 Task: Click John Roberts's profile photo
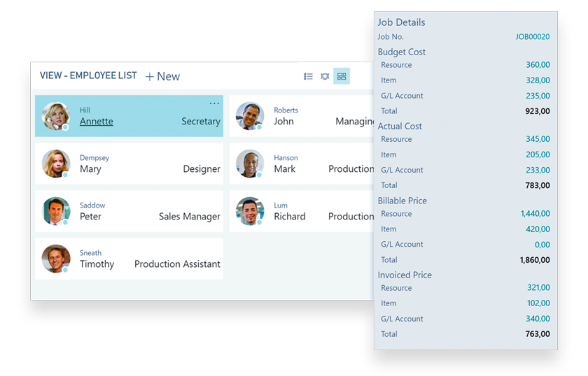click(x=250, y=116)
